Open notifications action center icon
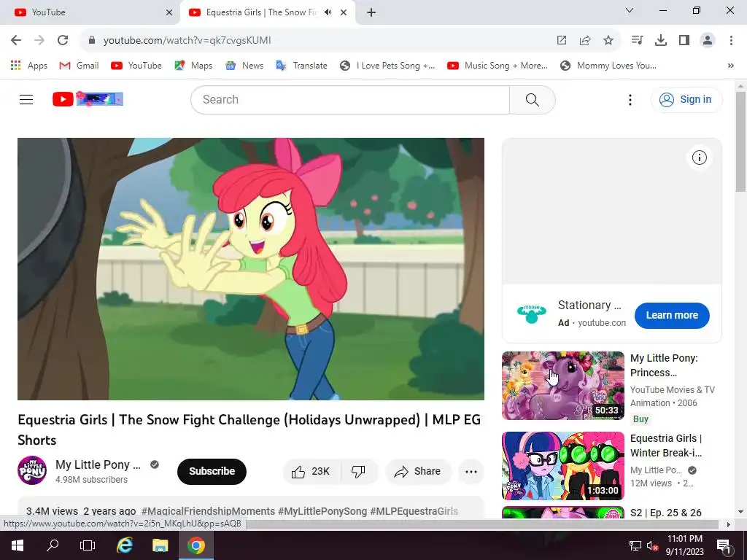 (723, 545)
